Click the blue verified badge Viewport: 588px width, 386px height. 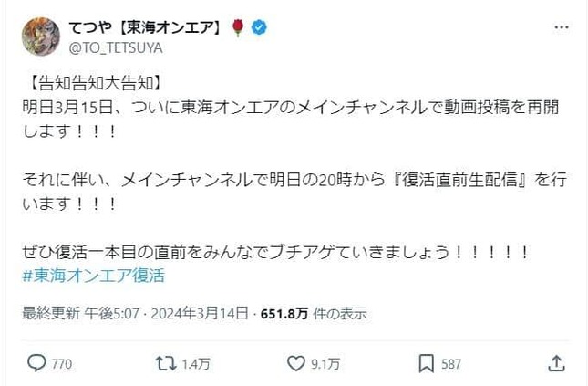(x=261, y=29)
